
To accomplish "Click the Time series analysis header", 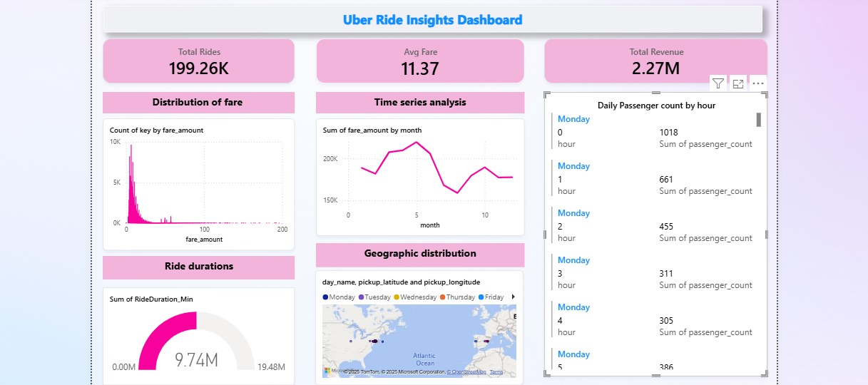I will [420, 103].
